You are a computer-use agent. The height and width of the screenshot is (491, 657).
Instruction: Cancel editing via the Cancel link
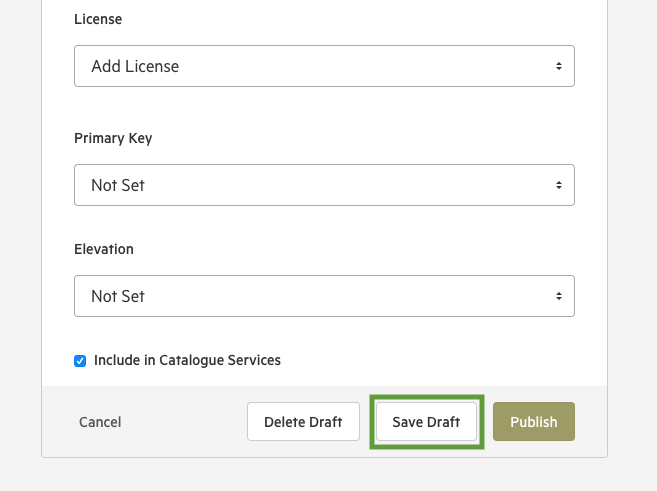100,422
